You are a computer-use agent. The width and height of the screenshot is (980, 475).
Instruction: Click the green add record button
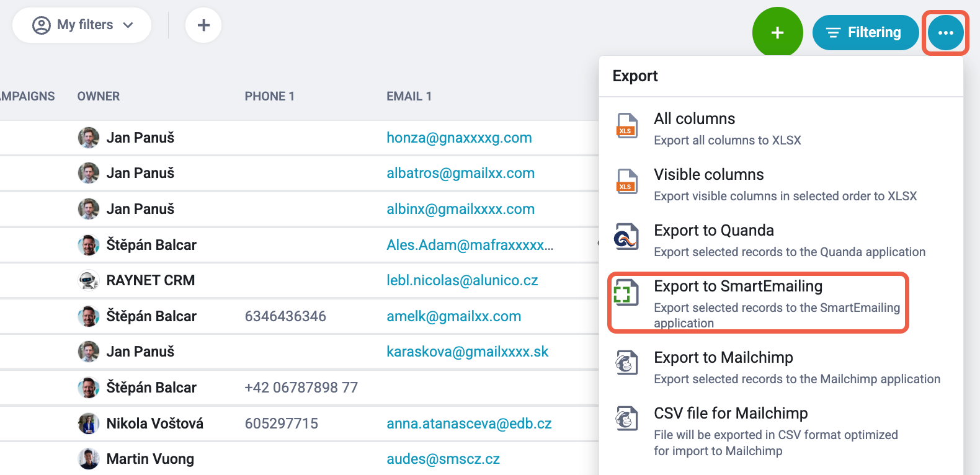pyautogui.click(x=777, y=33)
